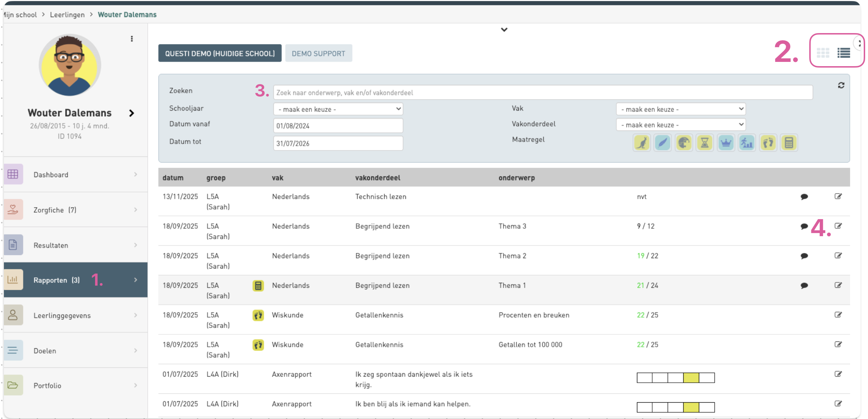Go to next student via name arrow
Screen dimensions: 868x419
click(131, 113)
